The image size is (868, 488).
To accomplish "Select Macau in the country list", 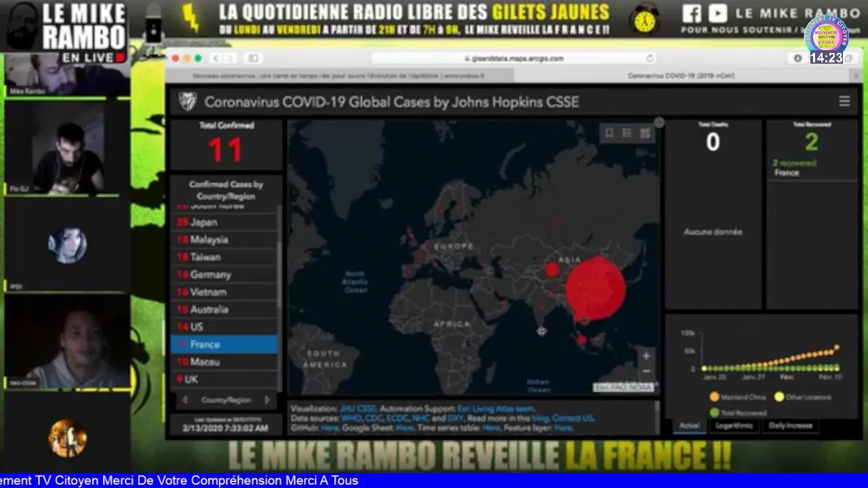I will [224, 362].
